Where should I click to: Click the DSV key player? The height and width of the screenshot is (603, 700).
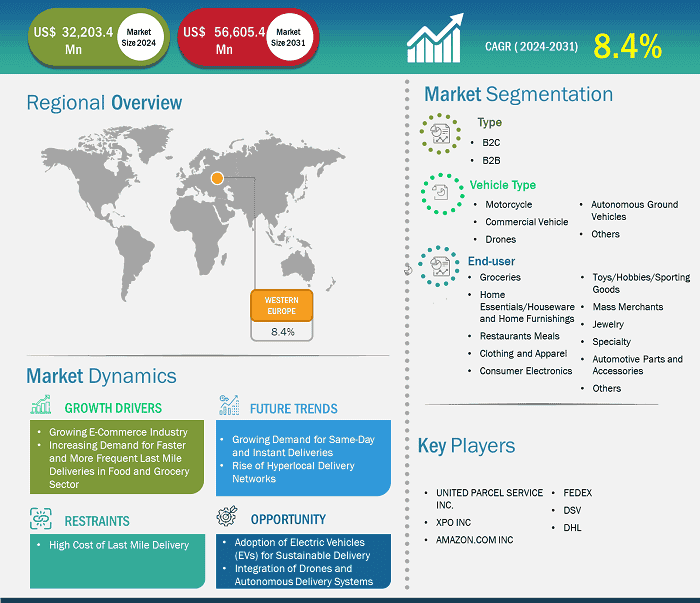click(572, 511)
